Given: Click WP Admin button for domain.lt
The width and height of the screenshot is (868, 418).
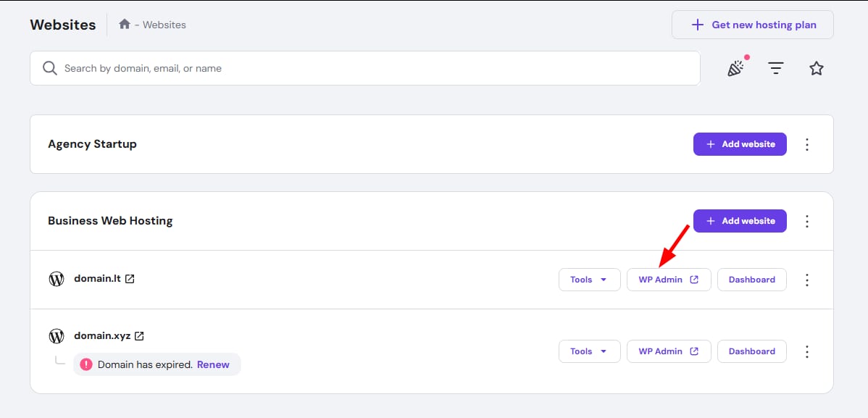Looking at the screenshot, I should tap(668, 280).
